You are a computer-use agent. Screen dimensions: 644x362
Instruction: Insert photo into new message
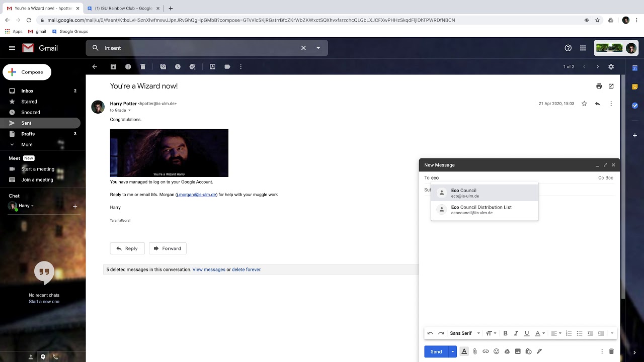[x=518, y=351]
